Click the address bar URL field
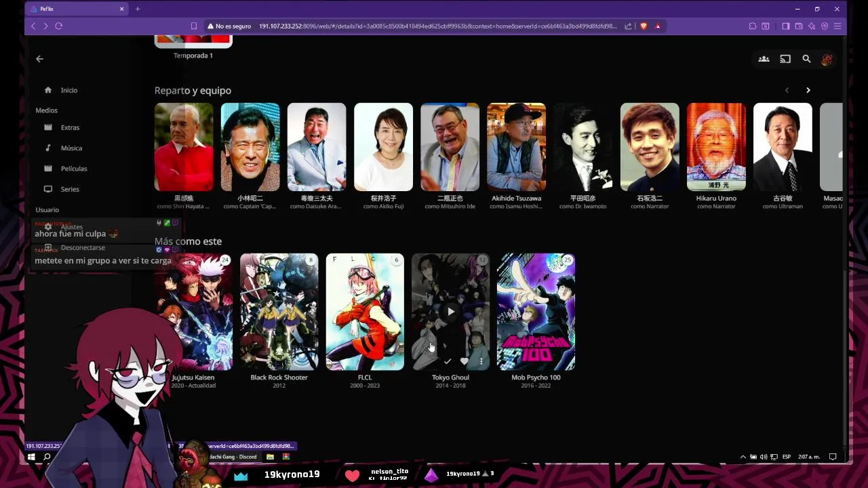 coord(437,26)
